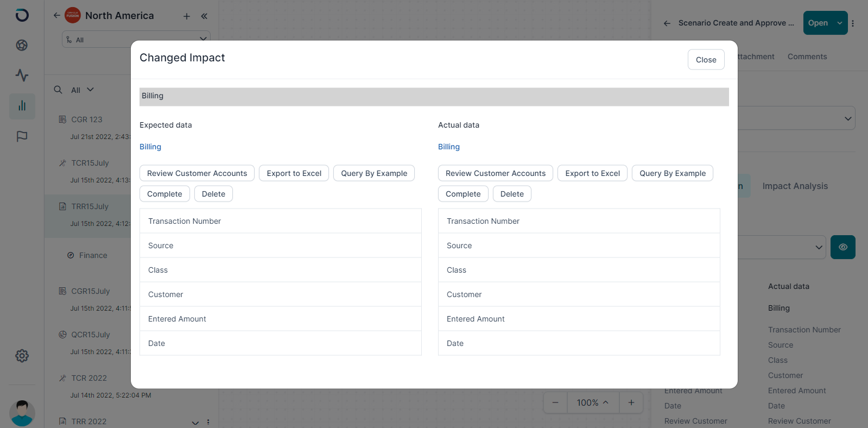The image size is (868, 428).
Task: Toggle the teal eye visibility button
Action: tap(843, 247)
